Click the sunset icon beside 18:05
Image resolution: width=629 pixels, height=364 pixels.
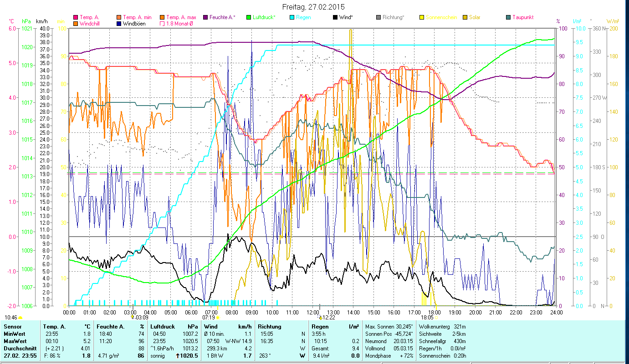tap(437, 318)
